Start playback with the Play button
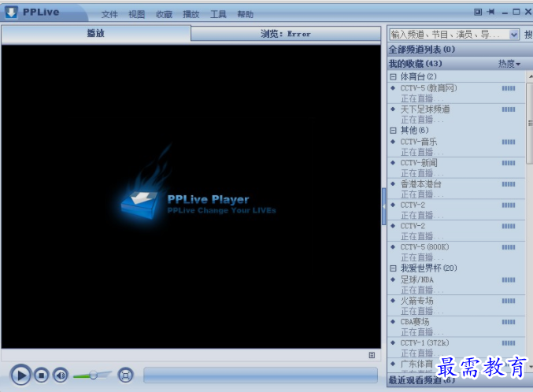Image resolution: width=533 pixels, height=392 pixels. (x=20, y=375)
